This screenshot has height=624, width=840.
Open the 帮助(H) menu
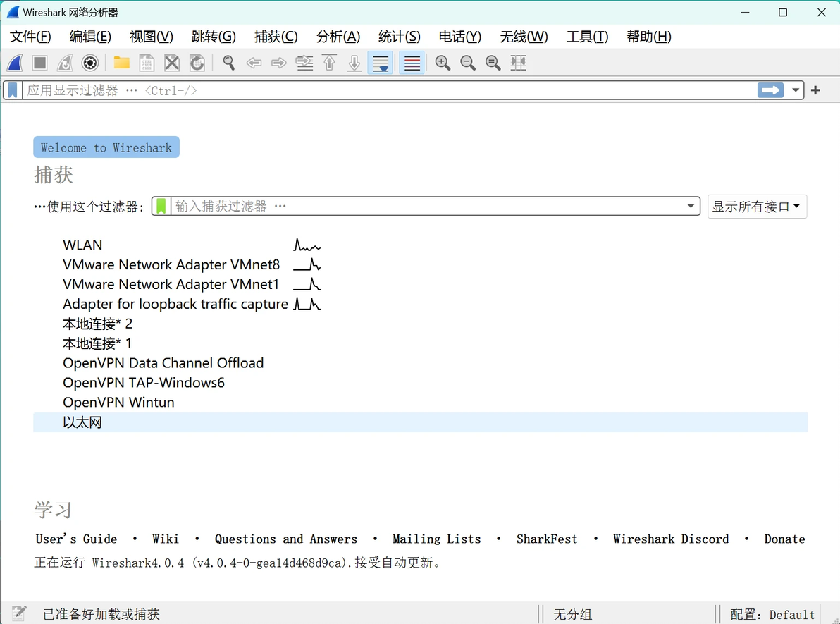649,37
